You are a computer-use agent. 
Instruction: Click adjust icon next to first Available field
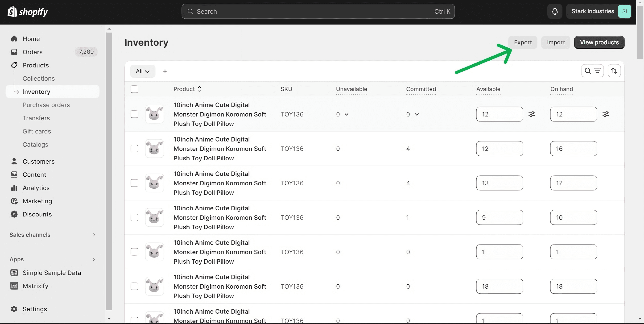point(532,114)
